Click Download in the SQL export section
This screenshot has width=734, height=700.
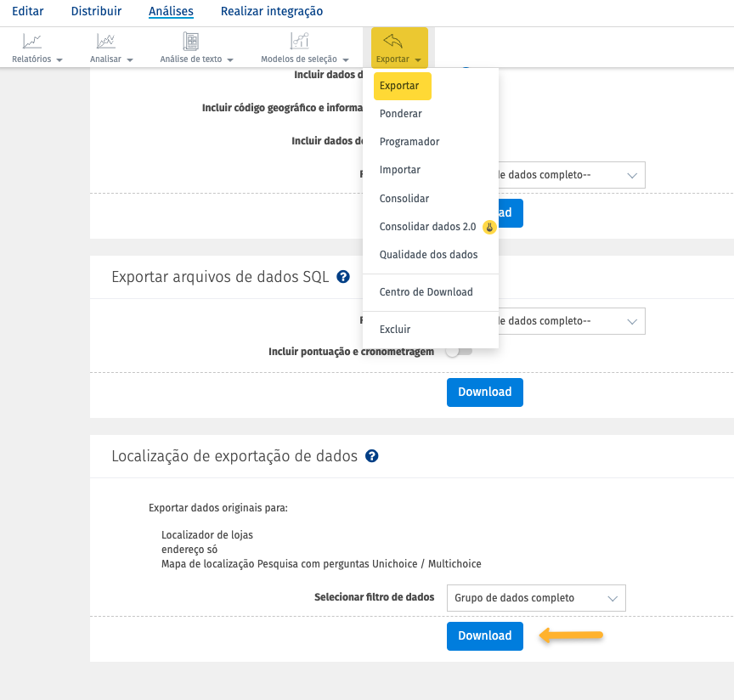tap(484, 392)
